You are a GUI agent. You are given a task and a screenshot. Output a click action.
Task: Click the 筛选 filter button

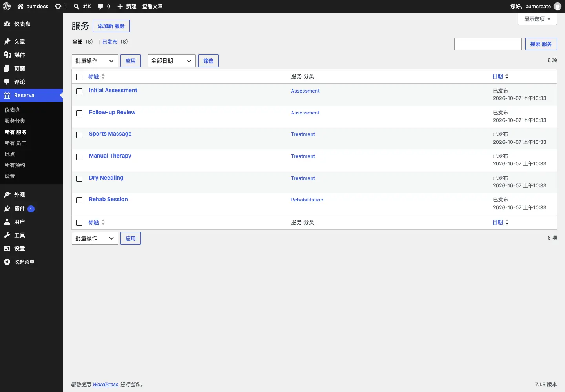pyautogui.click(x=208, y=61)
